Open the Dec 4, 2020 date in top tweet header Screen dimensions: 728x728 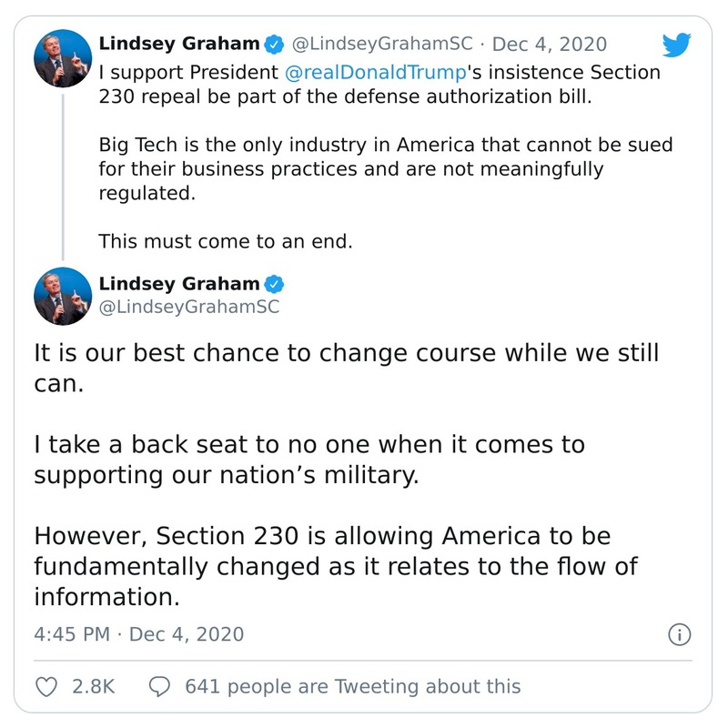tap(549, 45)
